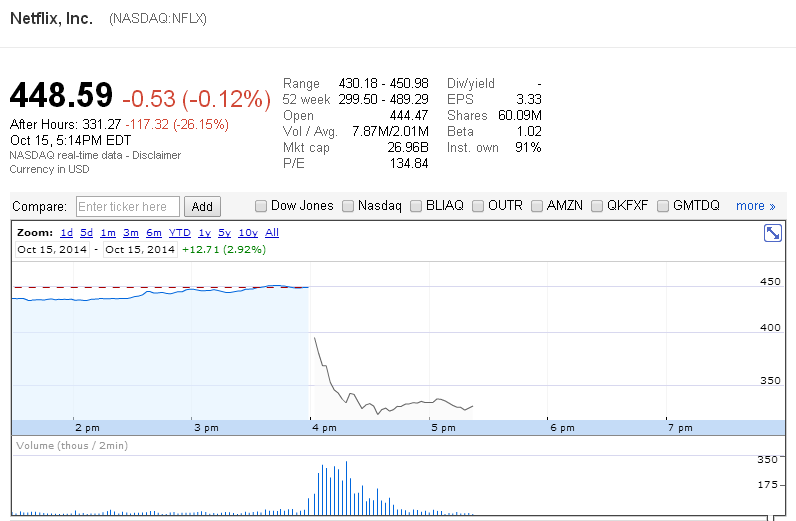The width and height of the screenshot is (796, 521).
Task: Click the +12.71 (2.92%) change text
Action: tap(224, 249)
